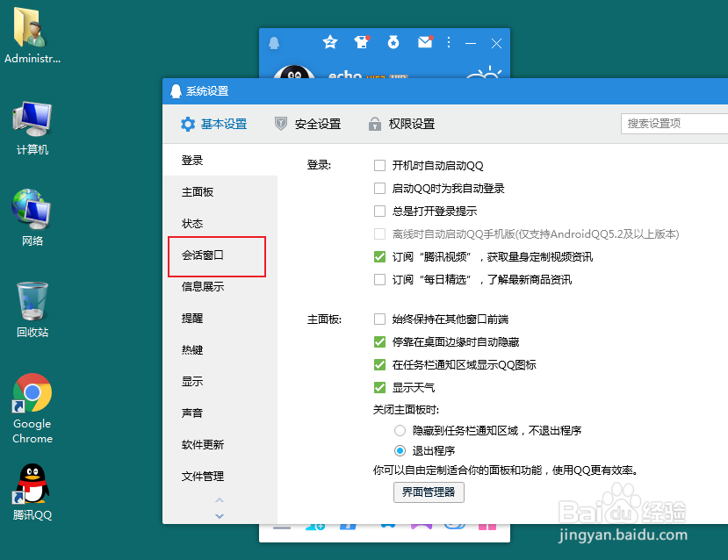Click the sidebar scroll-up chevron

220,500
